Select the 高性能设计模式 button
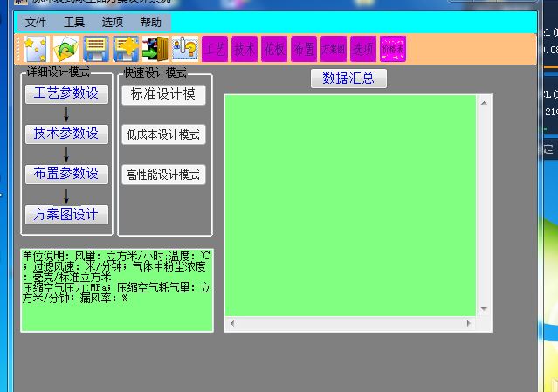The height and width of the screenshot is (392, 558). click(x=163, y=175)
